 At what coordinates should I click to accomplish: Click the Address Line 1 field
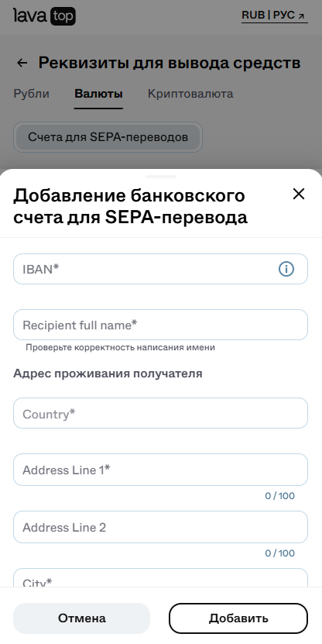[160, 470]
